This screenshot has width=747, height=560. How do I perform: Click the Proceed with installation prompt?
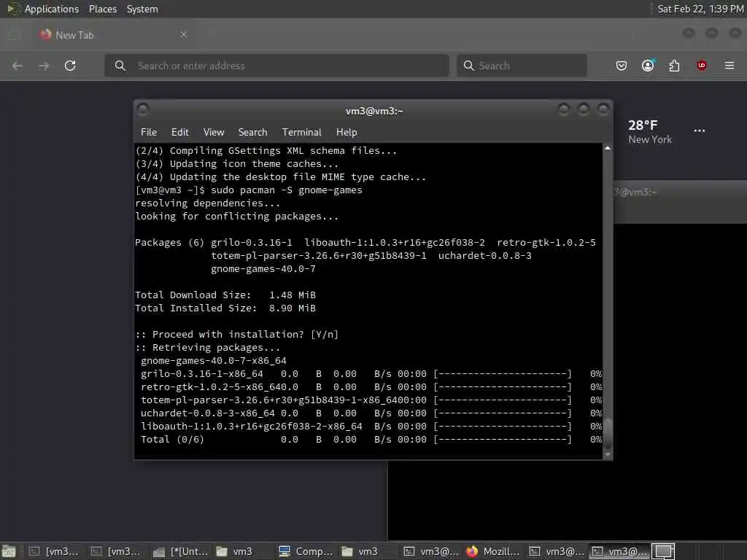[x=237, y=334]
